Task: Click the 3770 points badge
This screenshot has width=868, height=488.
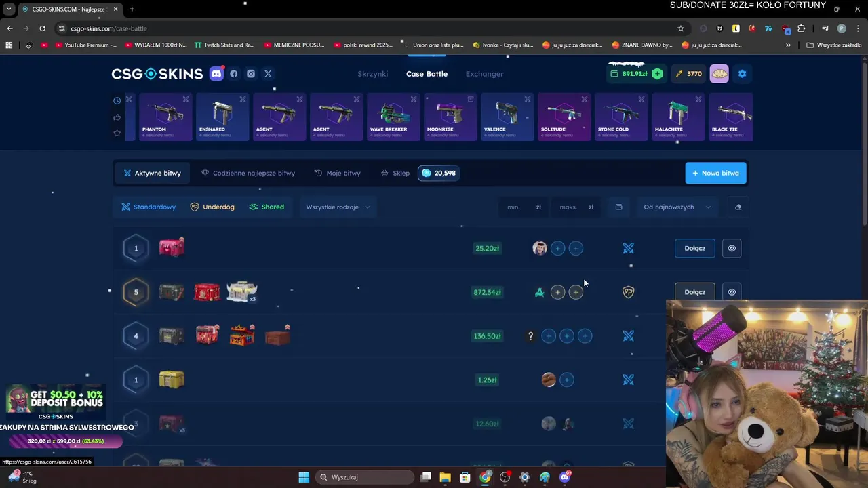Action: [x=688, y=74]
